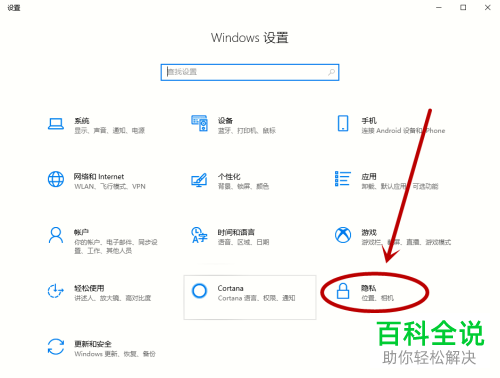Click the WLAN、飞行模式、VPN description
Image resolution: width=500 pixels, height=378 pixels.
tap(110, 186)
